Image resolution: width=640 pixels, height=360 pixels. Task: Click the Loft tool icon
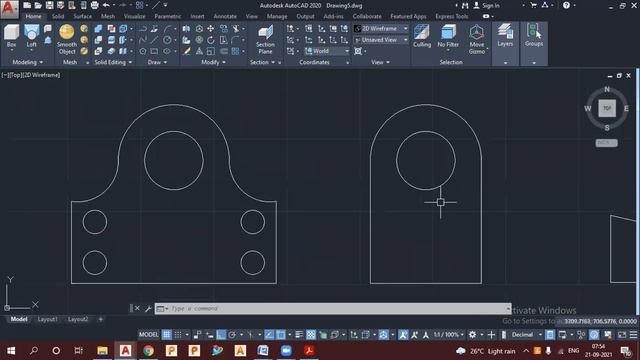click(31, 33)
